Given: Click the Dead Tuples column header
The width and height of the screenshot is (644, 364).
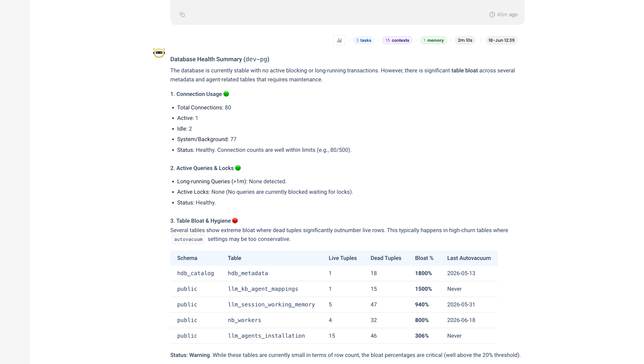Looking at the screenshot, I should pos(385,258).
